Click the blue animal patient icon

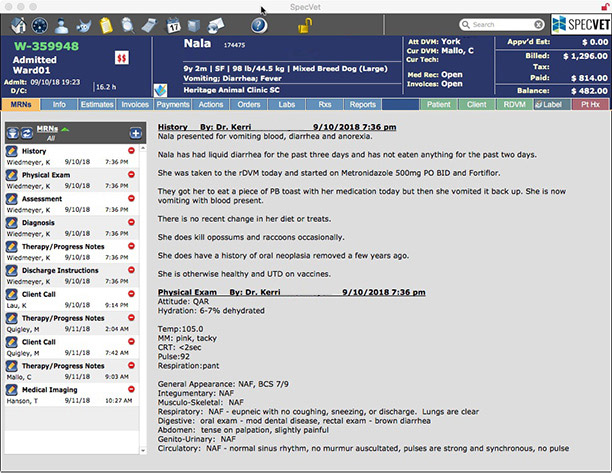[84, 26]
